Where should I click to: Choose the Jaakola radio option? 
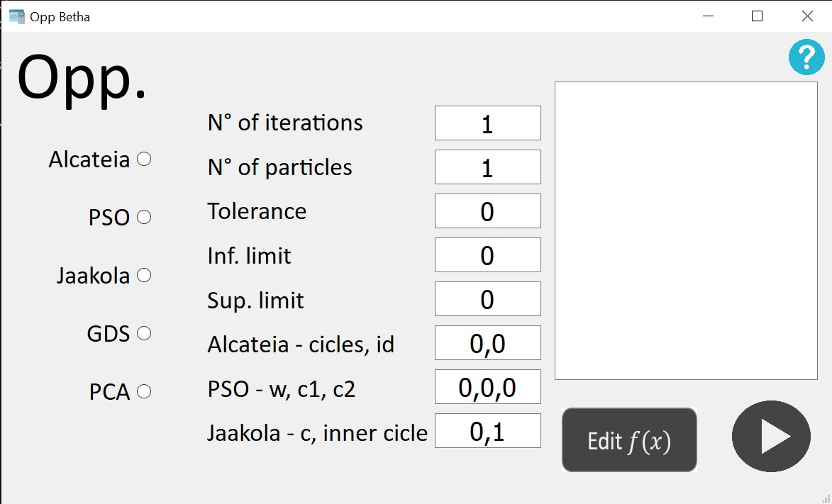point(144,275)
